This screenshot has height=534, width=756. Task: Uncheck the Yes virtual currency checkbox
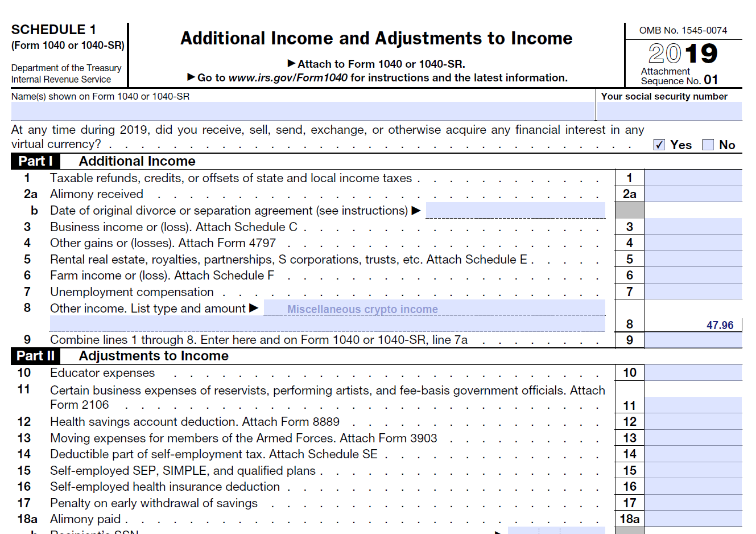point(659,145)
